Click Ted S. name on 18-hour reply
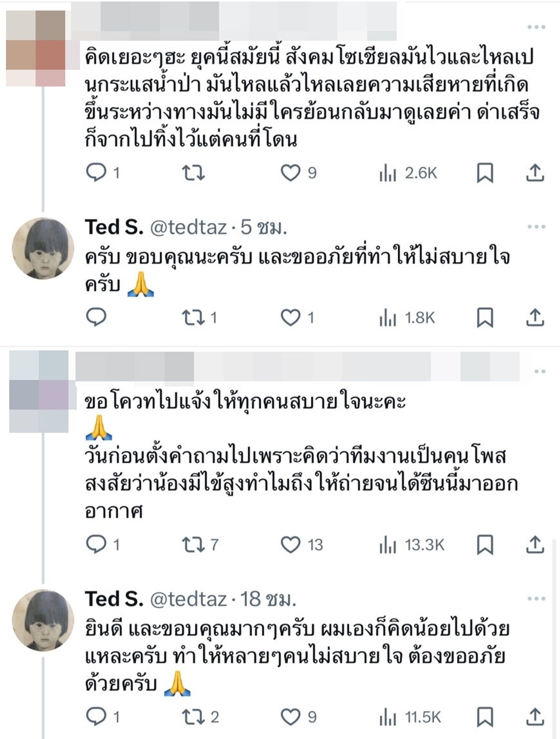This screenshot has width=560, height=739. click(x=114, y=599)
